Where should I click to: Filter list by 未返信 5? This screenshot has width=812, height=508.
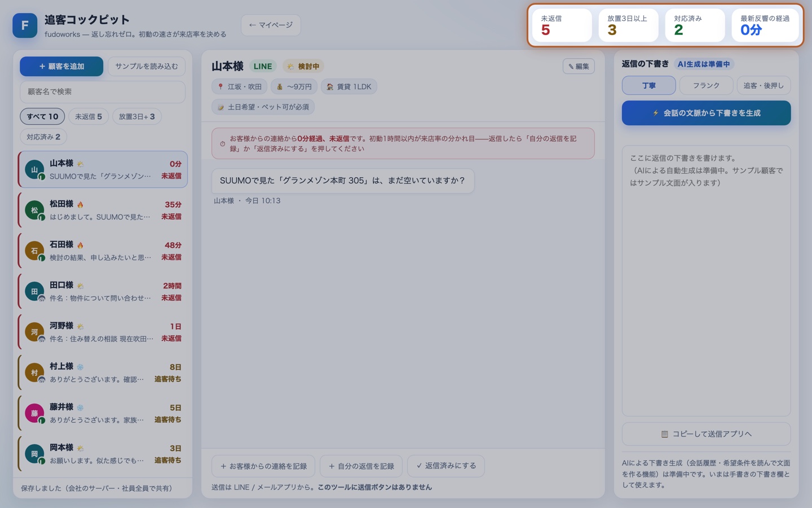tap(89, 116)
